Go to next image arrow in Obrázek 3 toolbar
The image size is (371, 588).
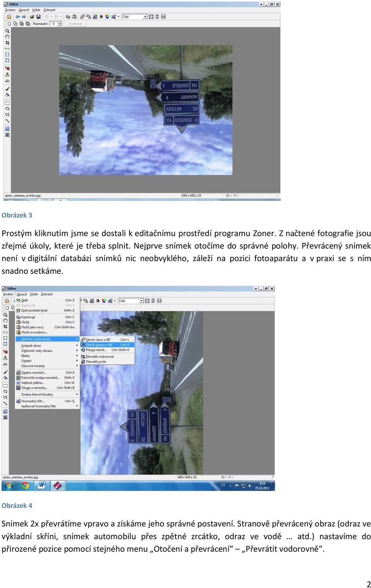24,17
